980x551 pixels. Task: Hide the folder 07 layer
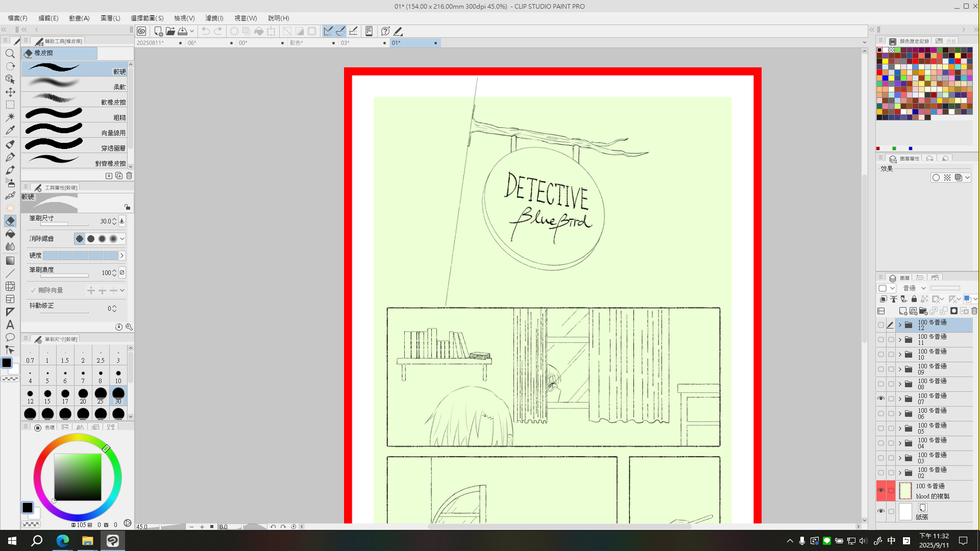tap(881, 398)
